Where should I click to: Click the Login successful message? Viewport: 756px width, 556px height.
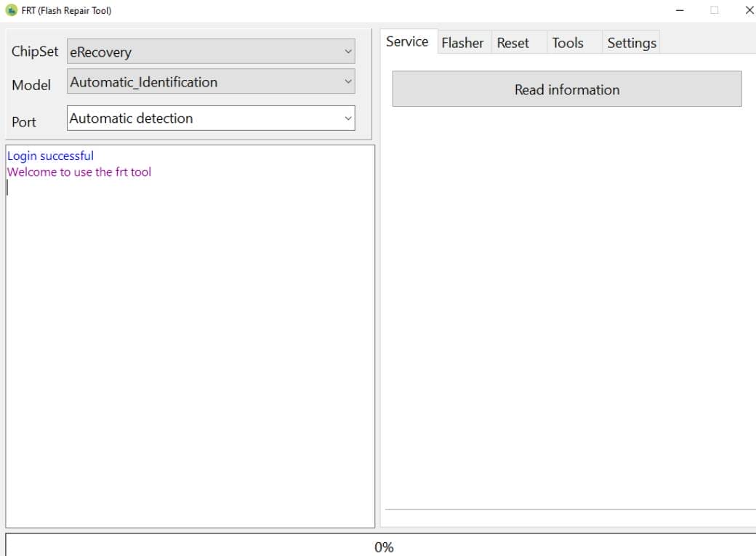point(49,156)
